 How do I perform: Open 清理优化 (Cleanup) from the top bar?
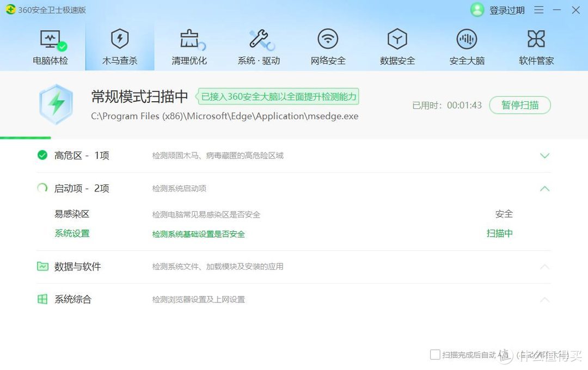[x=189, y=46]
